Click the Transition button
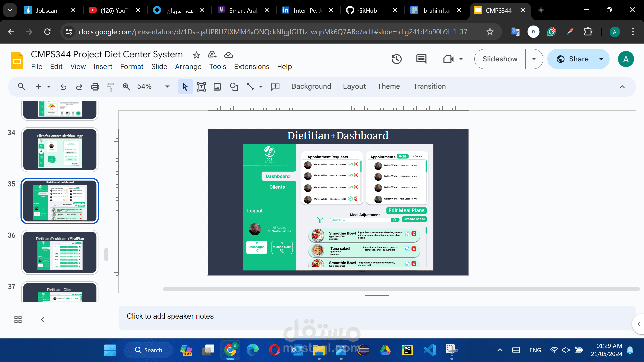 tap(430, 86)
